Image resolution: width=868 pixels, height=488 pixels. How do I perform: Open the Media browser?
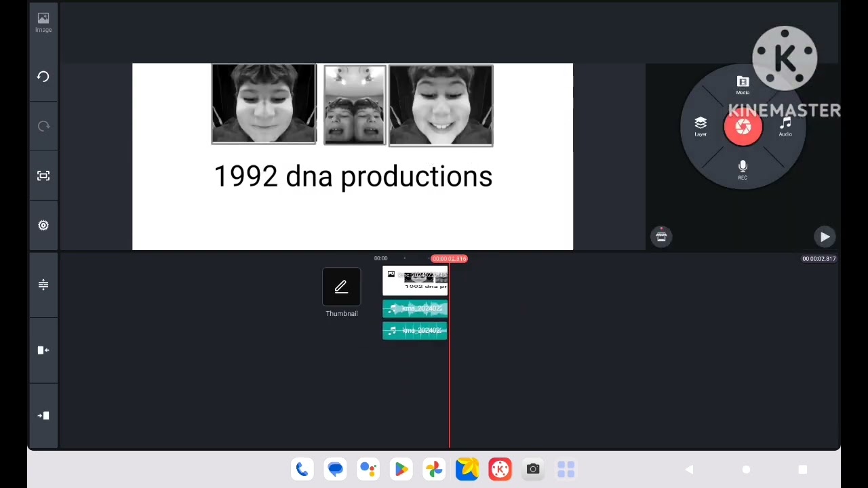(x=743, y=85)
